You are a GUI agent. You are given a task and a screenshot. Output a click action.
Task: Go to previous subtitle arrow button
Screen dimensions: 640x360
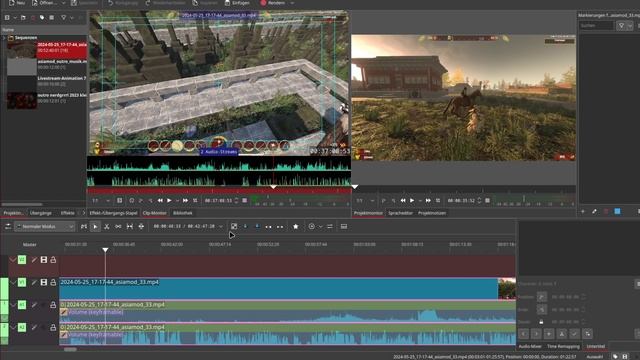[524, 334]
